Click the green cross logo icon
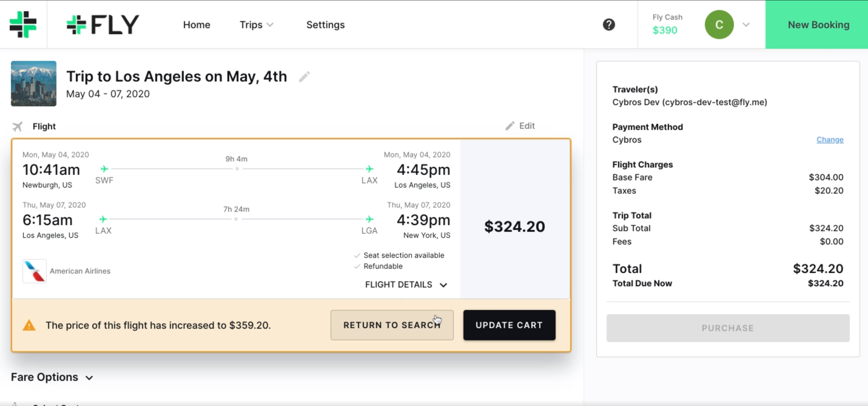868x406 pixels. point(23,24)
